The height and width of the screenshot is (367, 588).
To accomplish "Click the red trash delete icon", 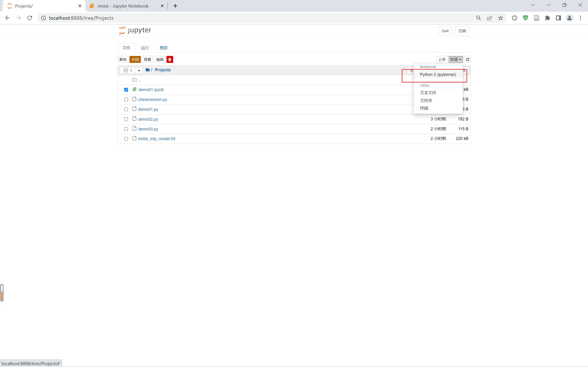I will tap(170, 59).
